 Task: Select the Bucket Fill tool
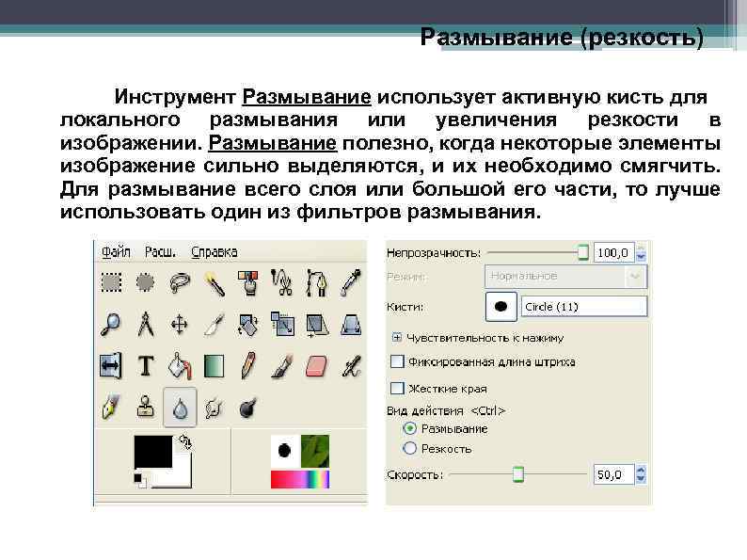coord(180,366)
